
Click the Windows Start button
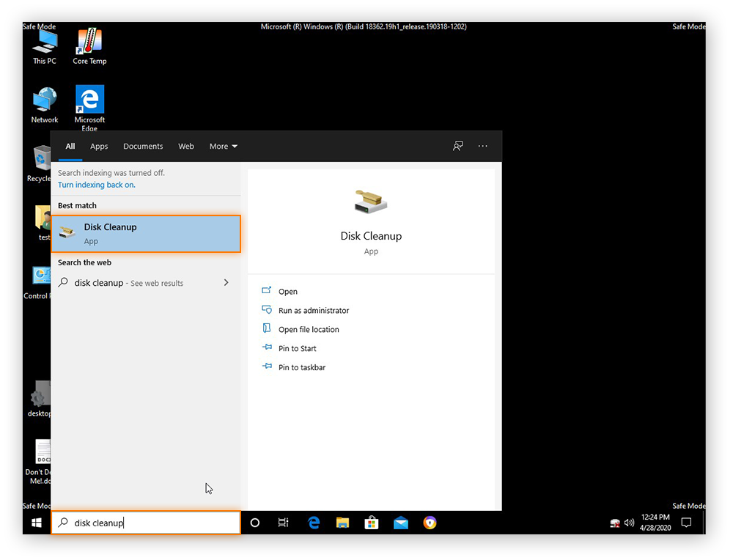tap(37, 523)
